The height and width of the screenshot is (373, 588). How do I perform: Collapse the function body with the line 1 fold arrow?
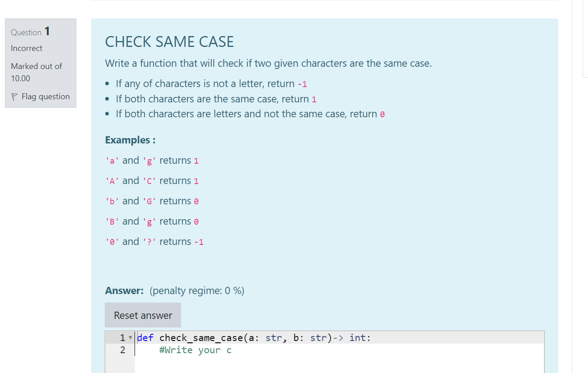pyautogui.click(x=130, y=337)
